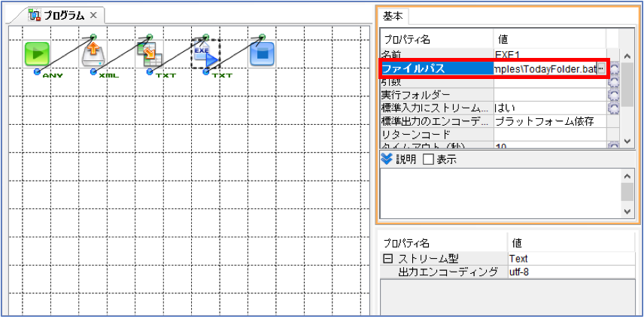Viewport: 644px width, 319px height.
Task: Open the file path browse ellipsis button
Action: click(x=602, y=69)
